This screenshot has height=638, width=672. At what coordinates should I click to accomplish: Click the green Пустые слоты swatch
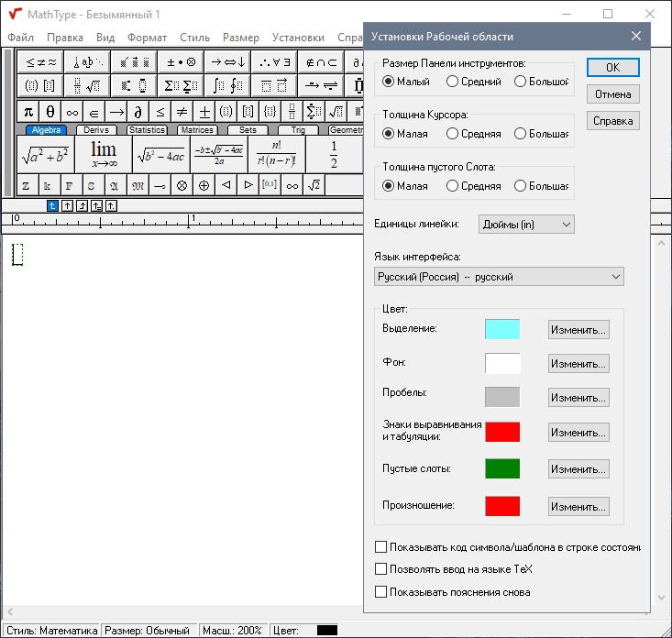(x=502, y=468)
